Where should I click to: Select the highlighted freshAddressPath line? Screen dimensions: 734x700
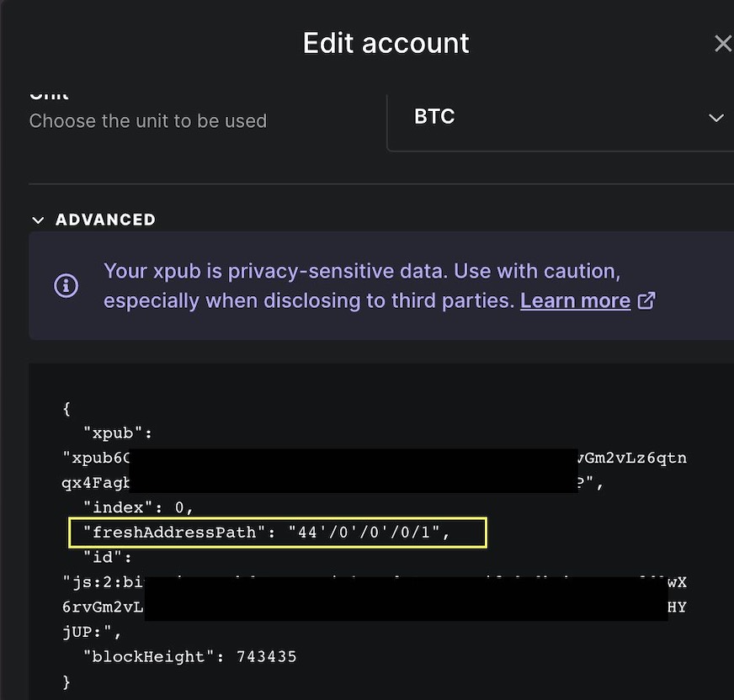point(278,533)
